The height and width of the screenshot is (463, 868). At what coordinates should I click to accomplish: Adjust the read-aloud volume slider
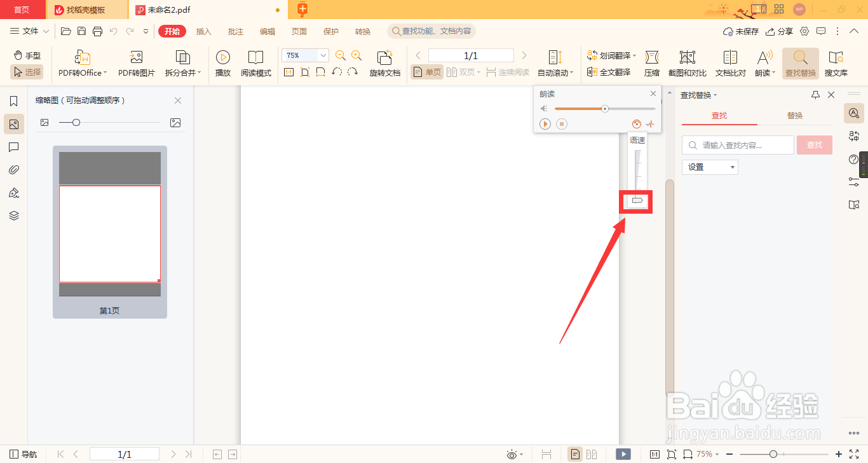[x=605, y=109]
